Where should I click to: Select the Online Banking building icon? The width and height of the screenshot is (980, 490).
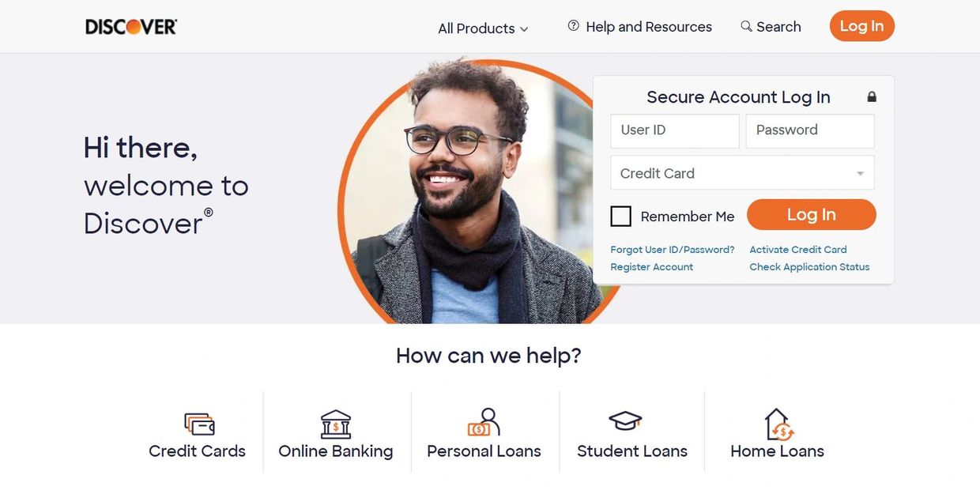coord(336,424)
